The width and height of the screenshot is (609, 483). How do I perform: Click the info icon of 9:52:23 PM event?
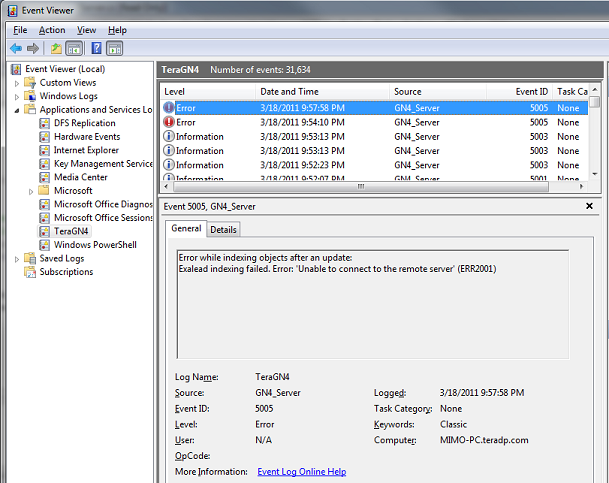click(169, 165)
